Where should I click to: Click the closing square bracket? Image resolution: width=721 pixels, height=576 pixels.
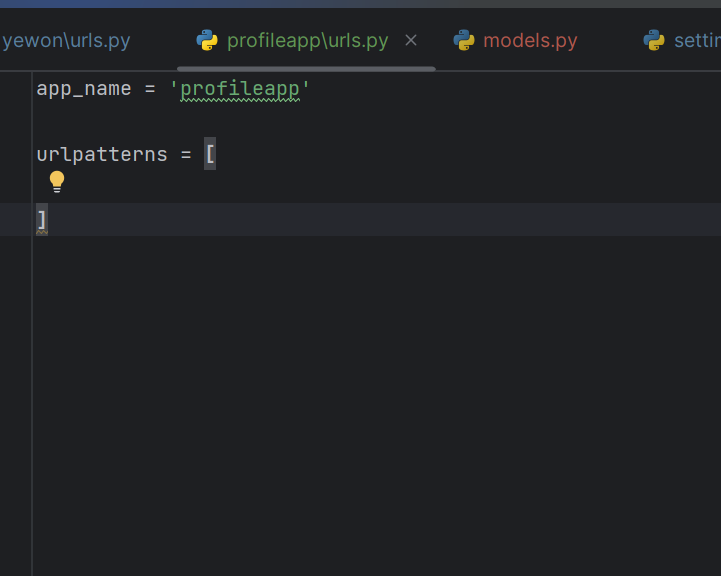(x=42, y=220)
